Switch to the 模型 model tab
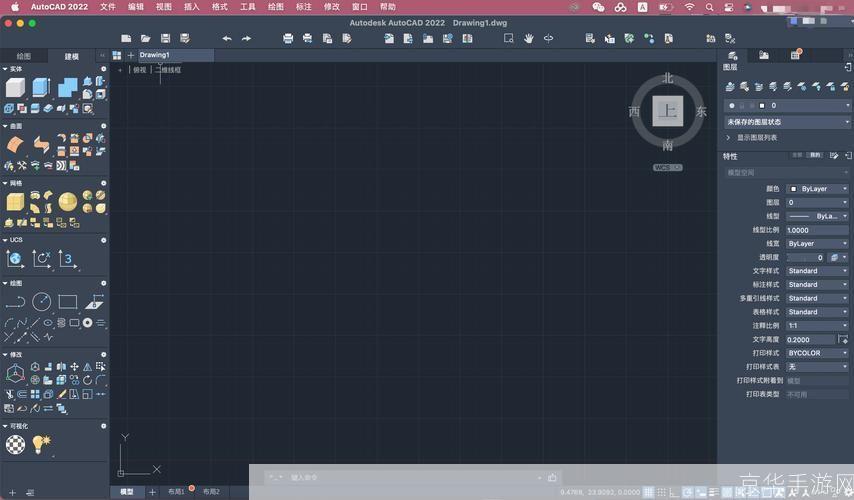The height and width of the screenshot is (500, 854). click(127, 492)
